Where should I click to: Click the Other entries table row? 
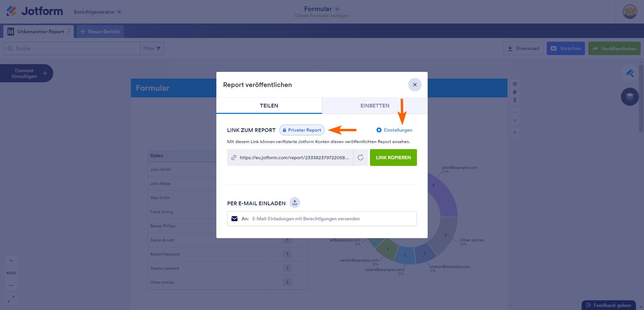pos(228,282)
